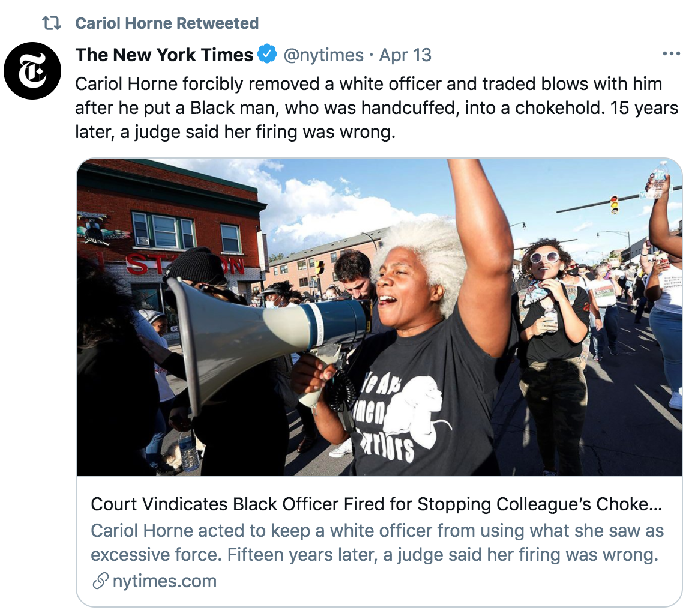
Task: Click 'The New York Times' display name
Action: [x=164, y=55]
